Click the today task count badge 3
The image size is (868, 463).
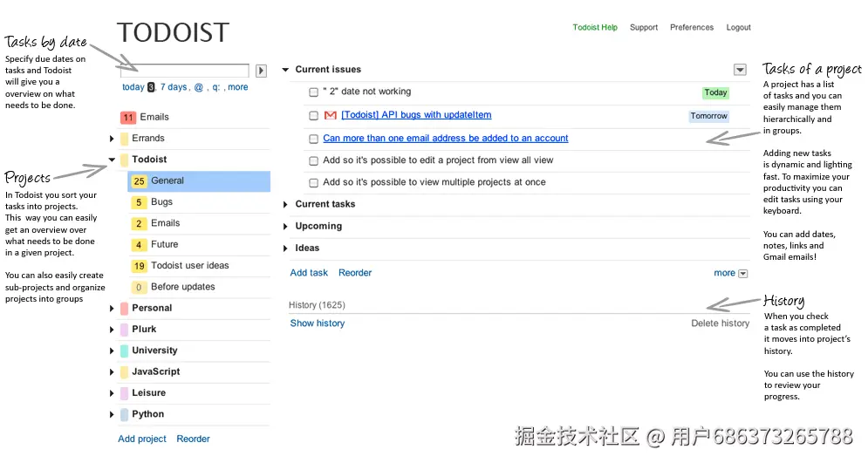[151, 87]
